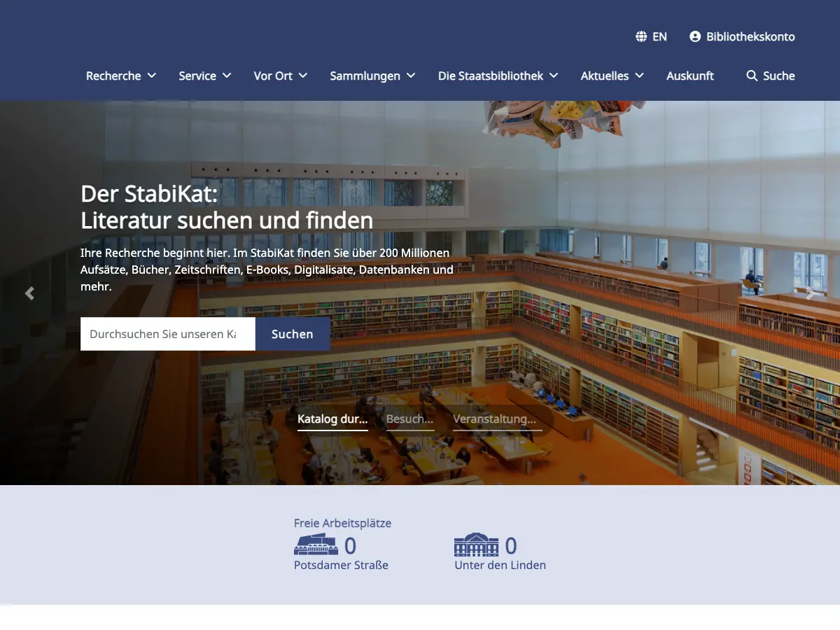The image size is (840, 630).
Task: Click the magnifying glass search icon
Action: point(752,76)
